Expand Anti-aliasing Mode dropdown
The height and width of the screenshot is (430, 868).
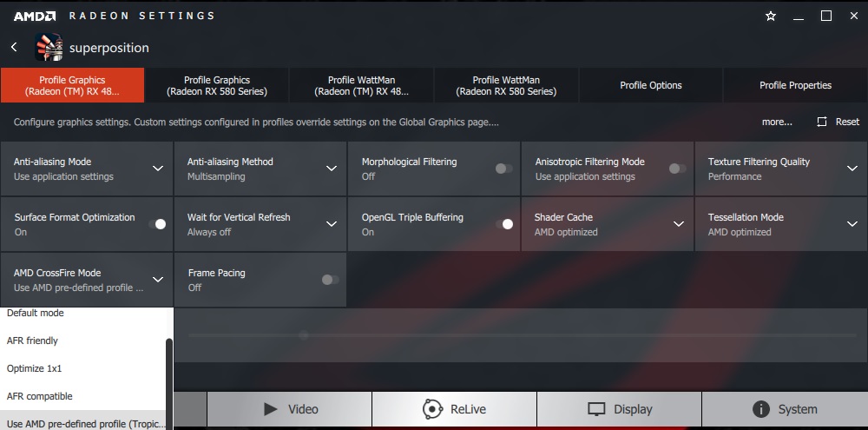point(158,169)
